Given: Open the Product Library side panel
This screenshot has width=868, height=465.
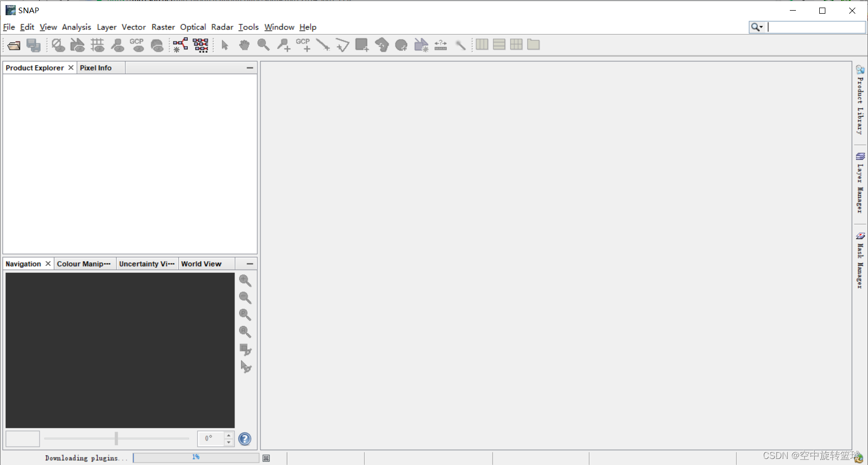Looking at the screenshot, I should pyautogui.click(x=860, y=100).
